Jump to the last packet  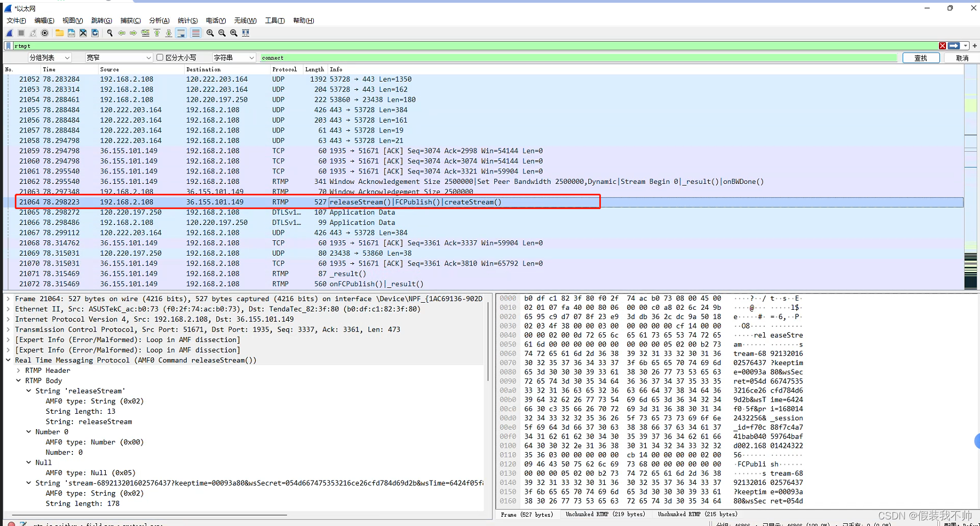(x=169, y=33)
